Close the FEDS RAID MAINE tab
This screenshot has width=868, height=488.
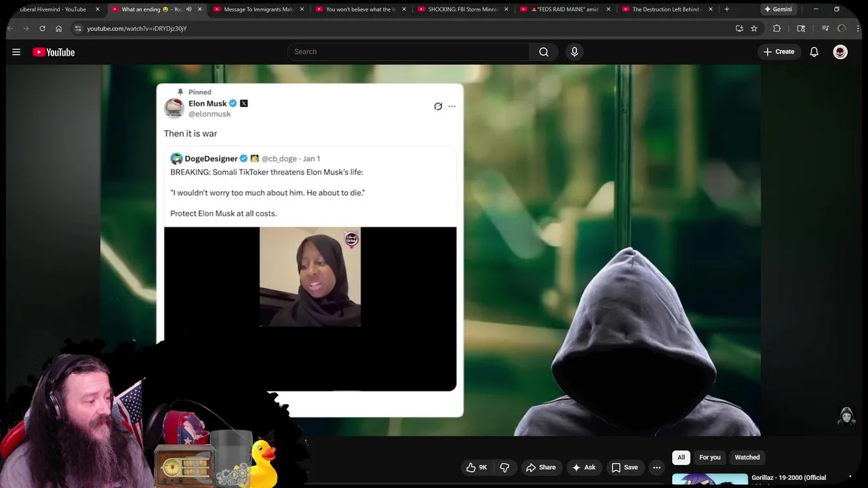point(608,9)
